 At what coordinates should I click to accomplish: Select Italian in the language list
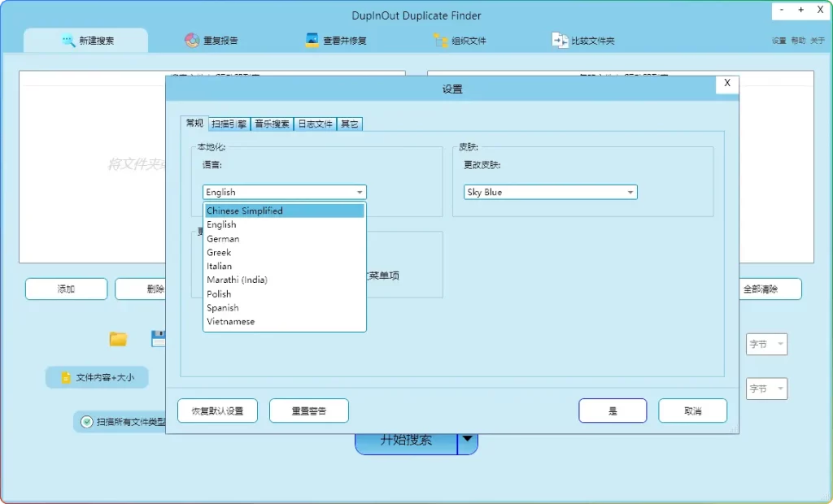pyautogui.click(x=284, y=267)
